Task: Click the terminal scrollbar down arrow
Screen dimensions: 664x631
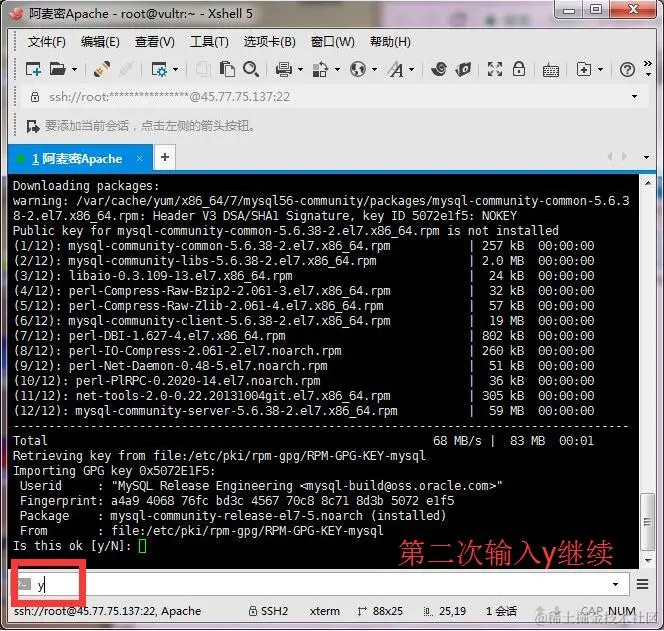Action: (x=647, y=560)
